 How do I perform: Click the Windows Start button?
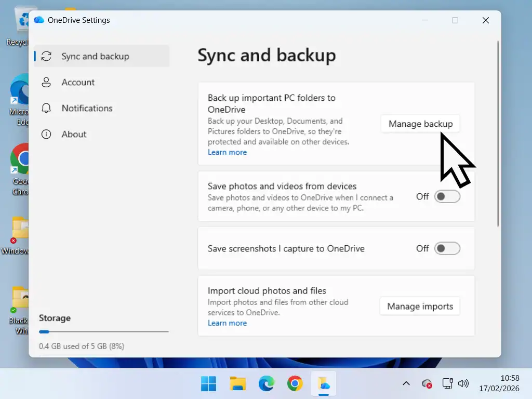[208, 383]
